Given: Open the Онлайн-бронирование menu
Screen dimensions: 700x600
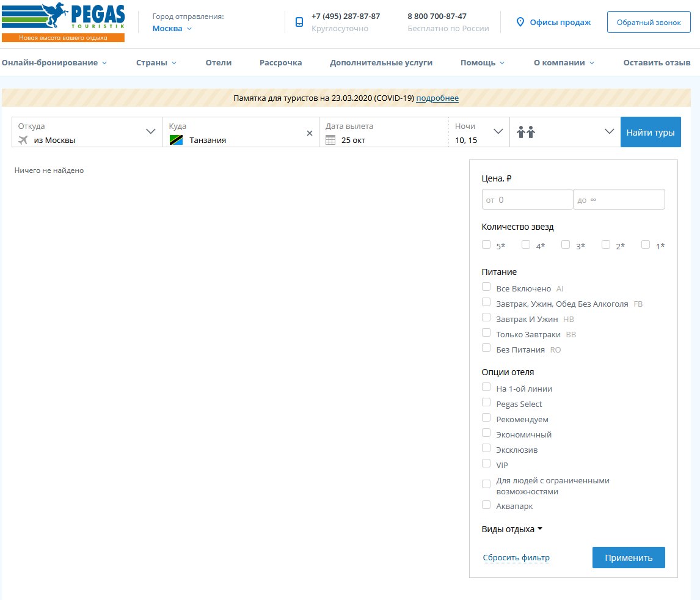Looking at the screenshot, I should click(54, 62).
